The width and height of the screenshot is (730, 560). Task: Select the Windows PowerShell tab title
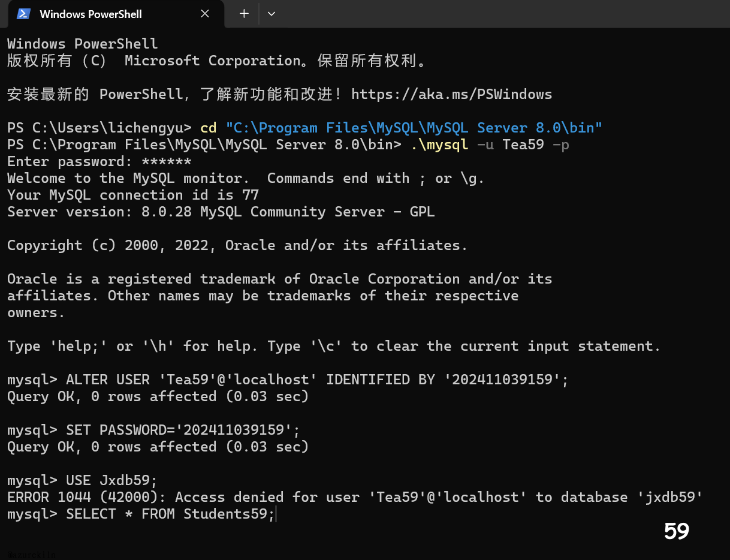pos(91,14)
